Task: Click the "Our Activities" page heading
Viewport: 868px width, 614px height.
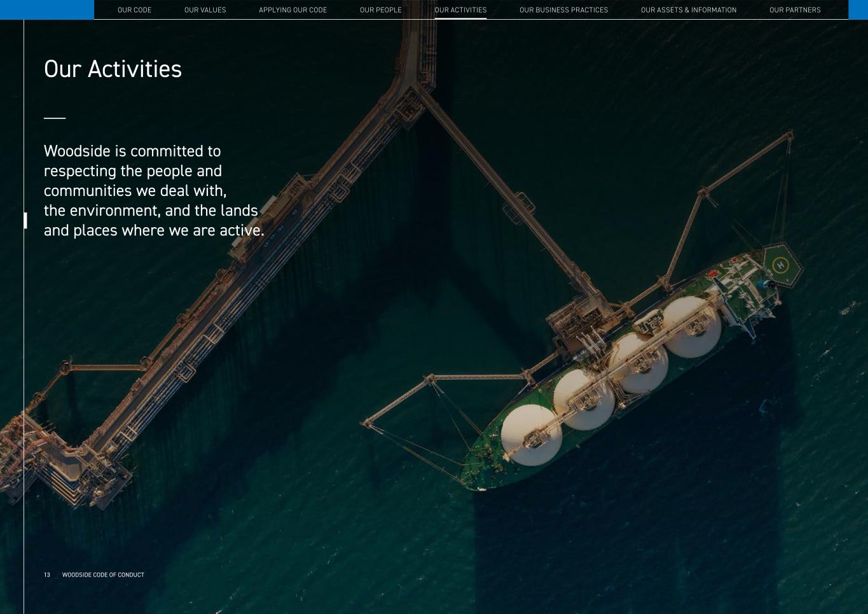Action: [x=113, y=69]
